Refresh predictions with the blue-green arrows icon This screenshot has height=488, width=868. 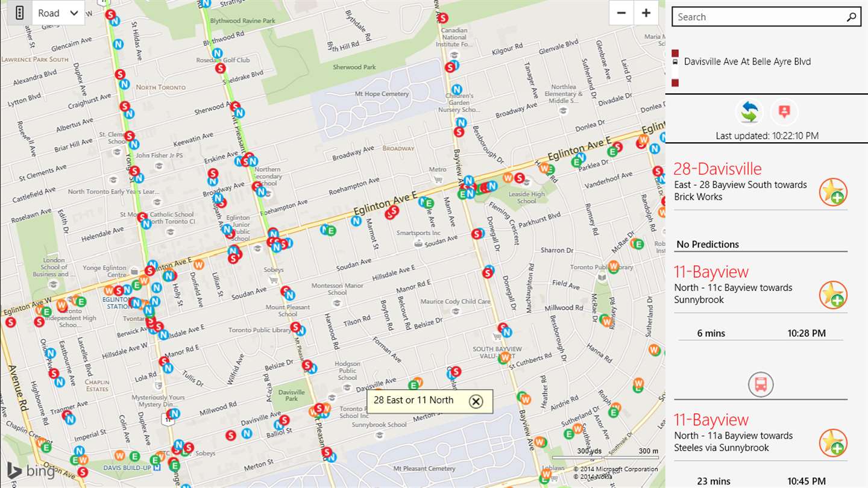tap(749, 112)
